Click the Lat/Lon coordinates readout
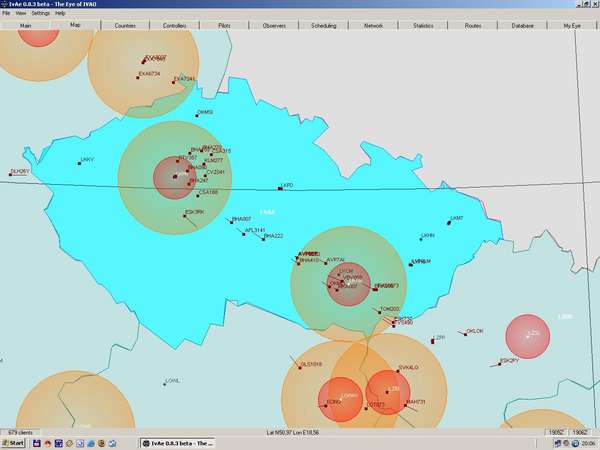Viewport: 600px width, 450px height. 293,432
